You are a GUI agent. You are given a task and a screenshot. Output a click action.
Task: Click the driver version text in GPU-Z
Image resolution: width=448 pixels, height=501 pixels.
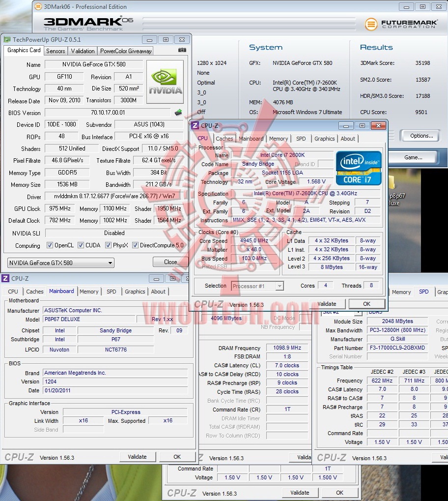[114, 196]
